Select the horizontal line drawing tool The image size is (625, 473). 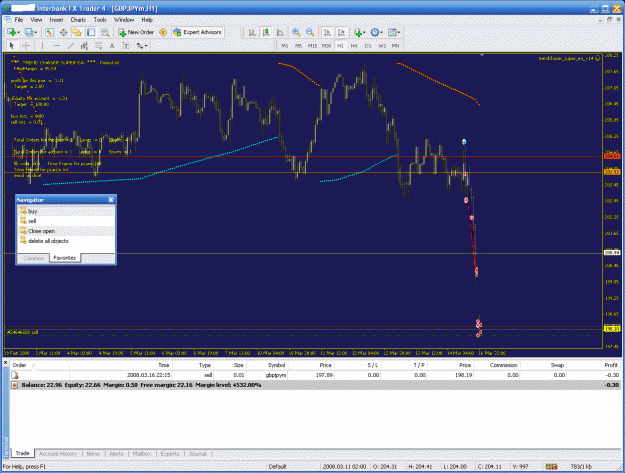click(57, 46)
